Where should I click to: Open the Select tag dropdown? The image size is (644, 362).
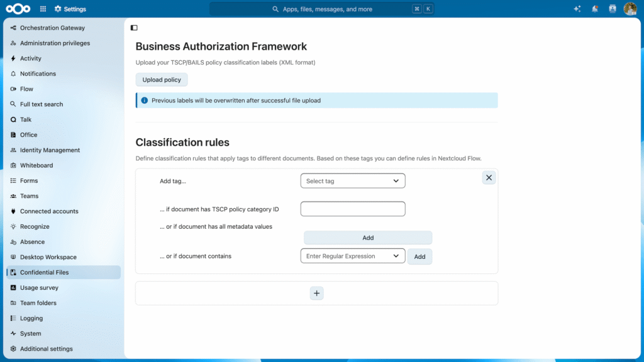pos(353,181)
